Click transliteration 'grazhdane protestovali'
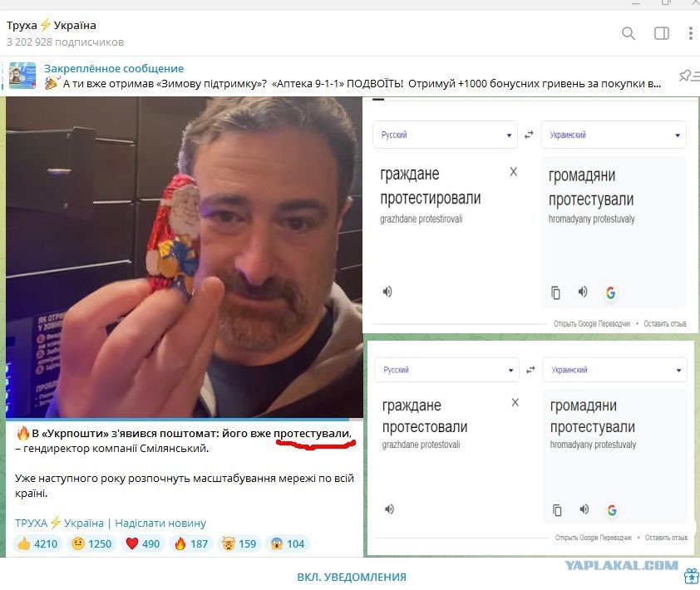This screenshot has height=590, width=700. [x=421, y=445]
